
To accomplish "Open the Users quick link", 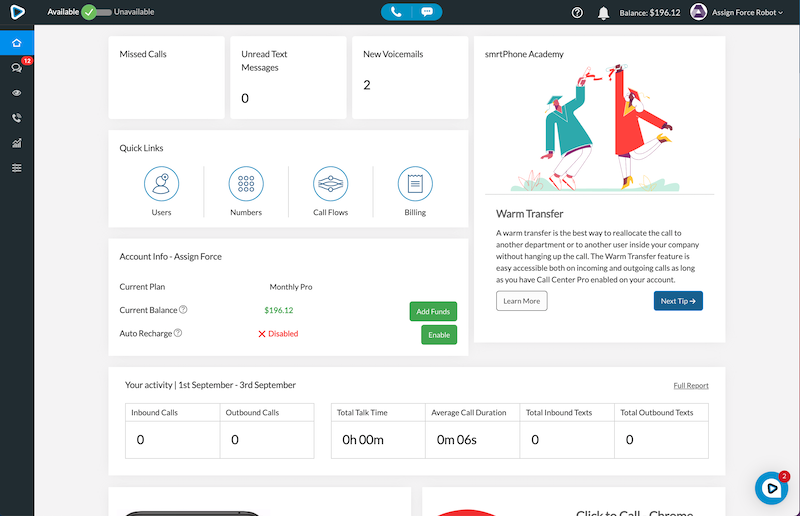I will pos(161,185).
